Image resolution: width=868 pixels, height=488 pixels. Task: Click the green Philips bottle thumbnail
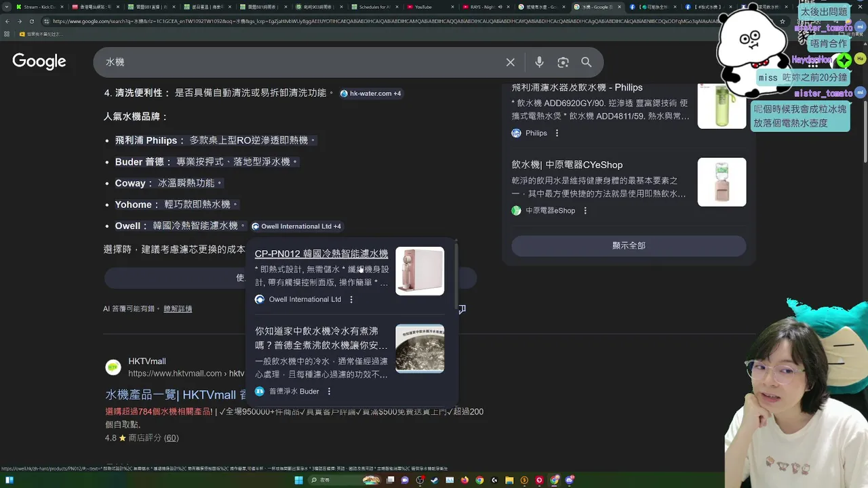[x=722, y=105]
